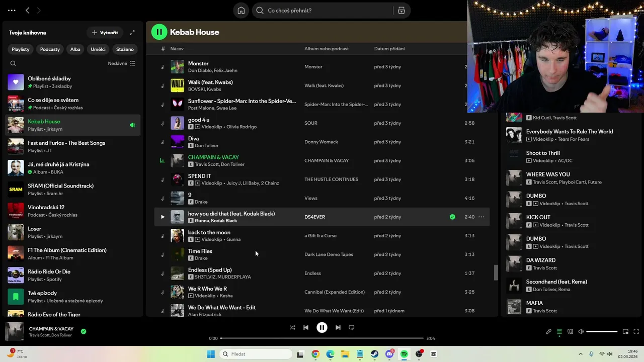Open the three-dot app menu at top left

12,11
